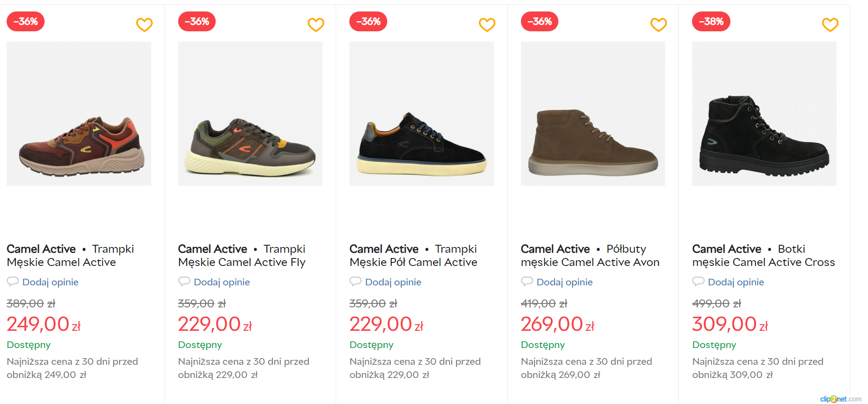This screenshot has width=868, height=404.
Task: Open the brown-red Camel Active sneaker image
Action: (x=79, y=114)
